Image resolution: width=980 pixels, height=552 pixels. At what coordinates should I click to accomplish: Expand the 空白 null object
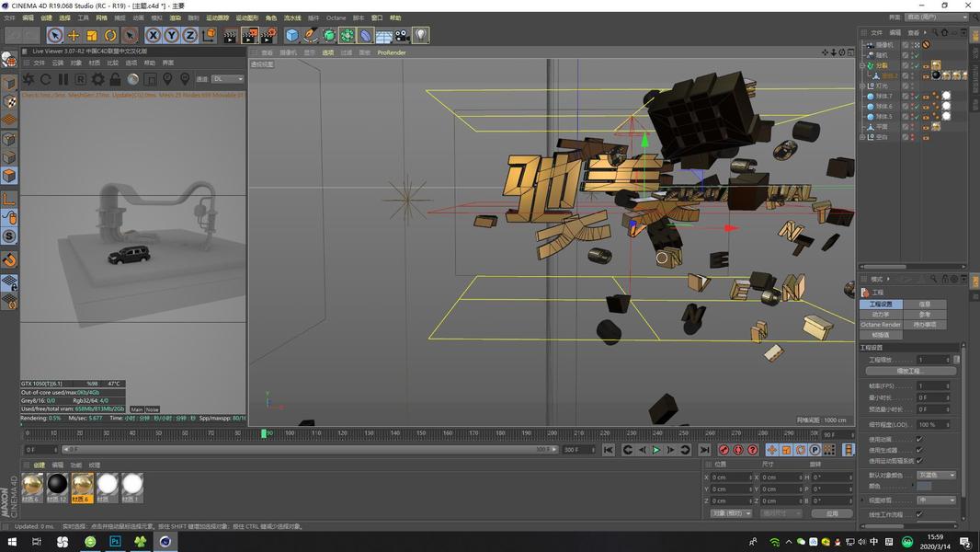[x=862, y=137]
